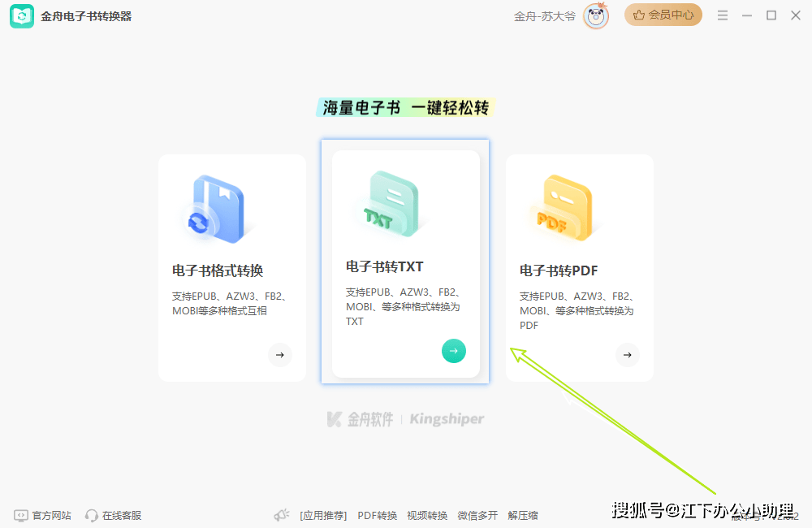812x528 pixels.
Task: Minimize the converter window
Action: point(747,15)
